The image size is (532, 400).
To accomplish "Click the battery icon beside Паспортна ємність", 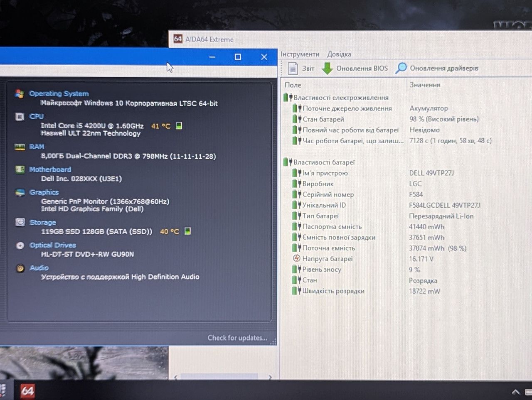I will click(297, 226).
